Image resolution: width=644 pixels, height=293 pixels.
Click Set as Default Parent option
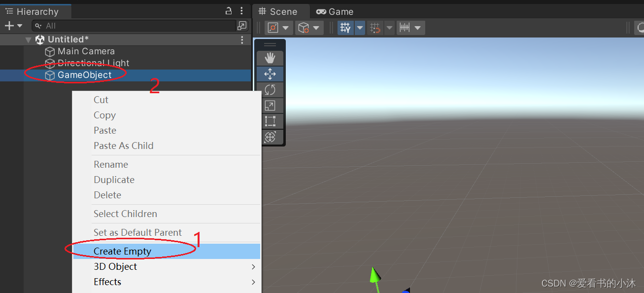pos(137,232)
